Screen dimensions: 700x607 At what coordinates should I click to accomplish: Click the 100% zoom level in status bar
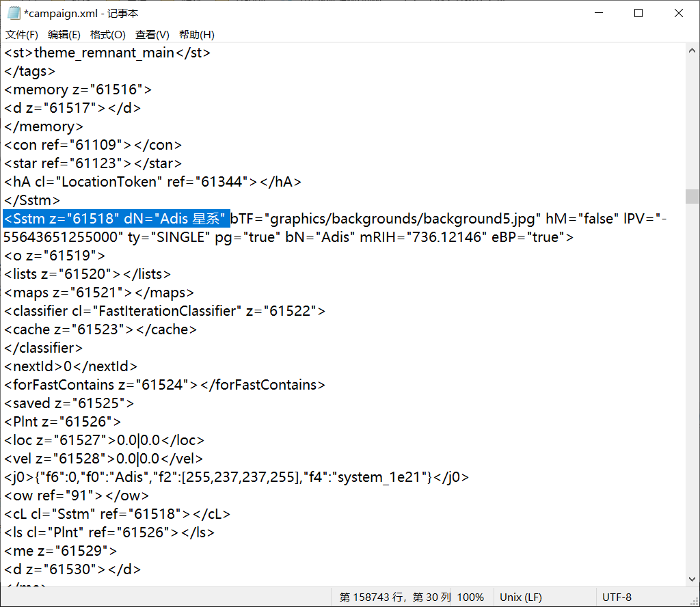[x=470, y=597]
